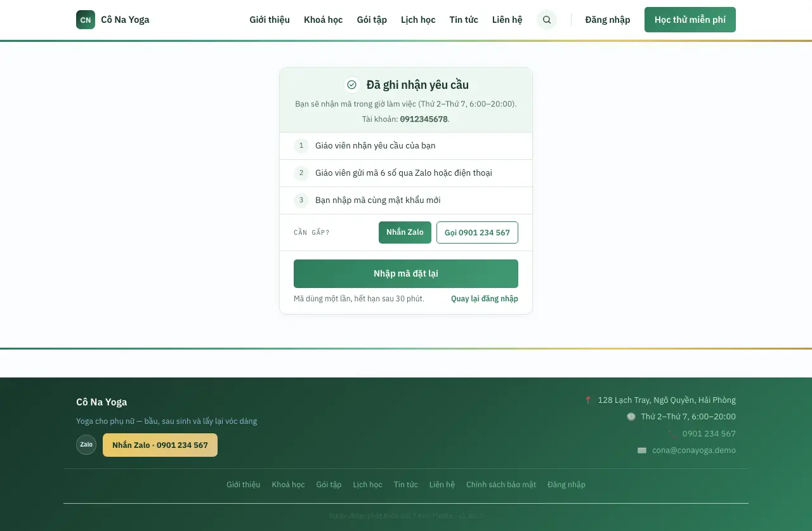Click step 2 Giáo viên gửi mã 6 số

[x=406, y=173]
